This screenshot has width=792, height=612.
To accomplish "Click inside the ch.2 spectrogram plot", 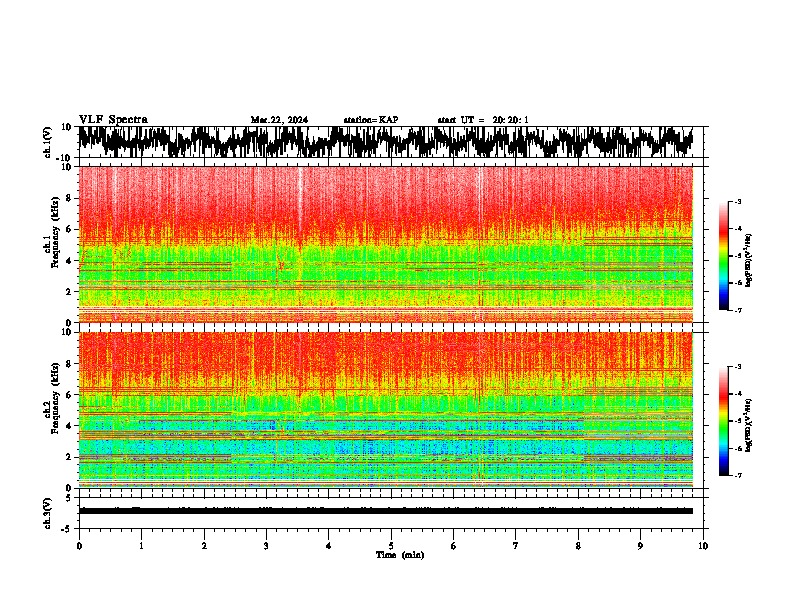I will [386, 410].
